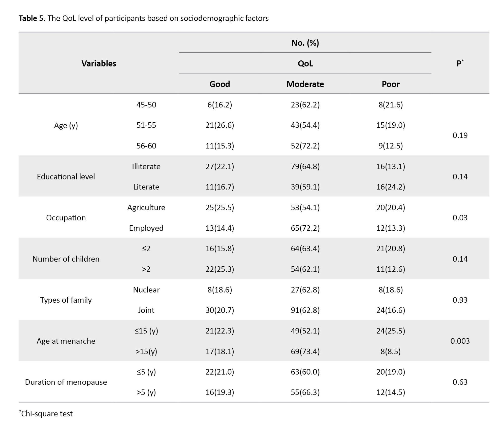
Task: Click the Duration of menopause label
Action: [x=66, y=382]
